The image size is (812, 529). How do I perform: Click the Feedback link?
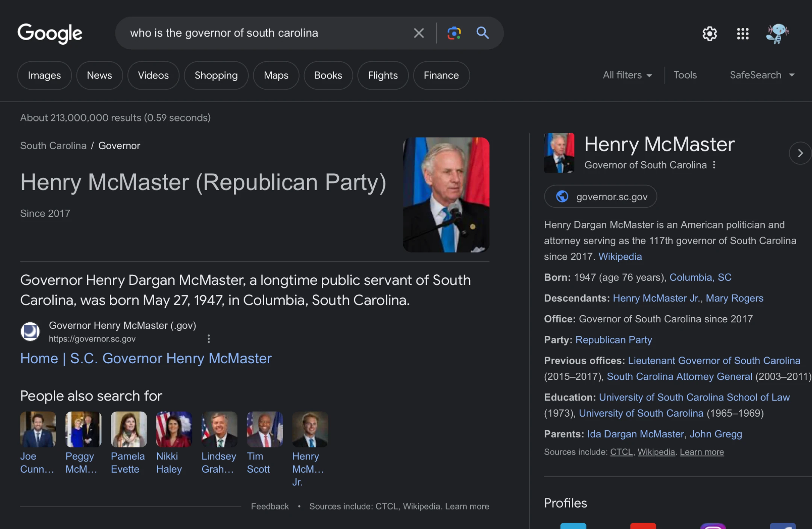click(269, 506)
